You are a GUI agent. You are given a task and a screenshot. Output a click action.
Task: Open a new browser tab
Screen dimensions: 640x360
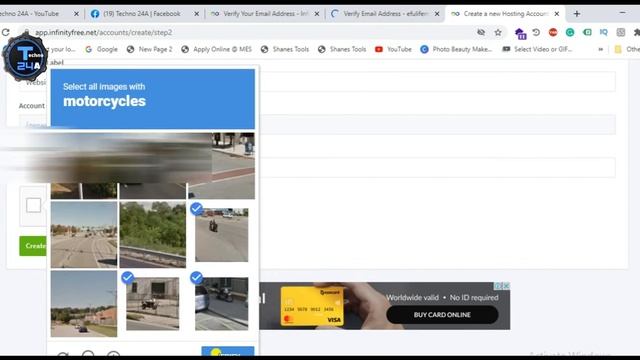coord(577,14)
